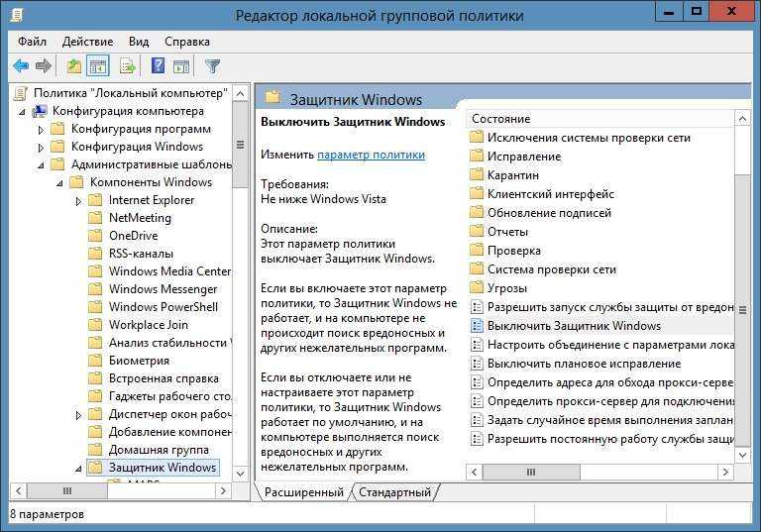Collapse the Конфигурация компьютера node
The height and width of the screenshot is (532, 761).
click(23, 112)
